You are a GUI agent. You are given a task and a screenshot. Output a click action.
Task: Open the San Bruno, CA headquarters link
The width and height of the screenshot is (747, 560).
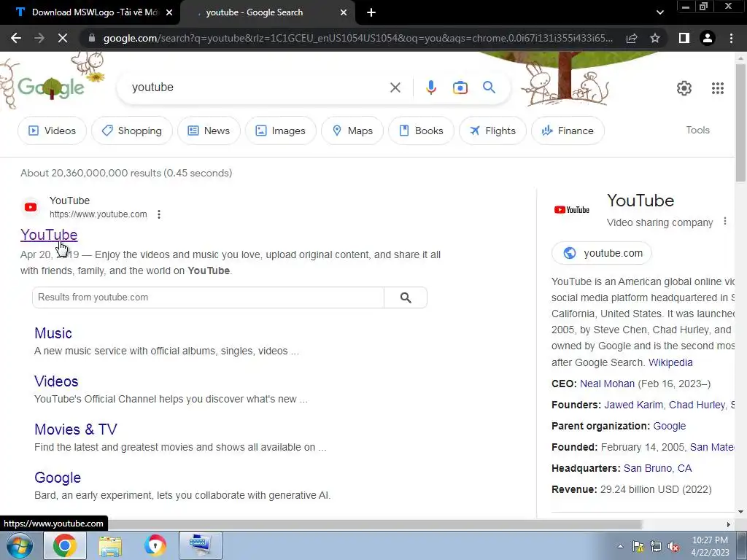pyautogui.click(x=657, y=468)
